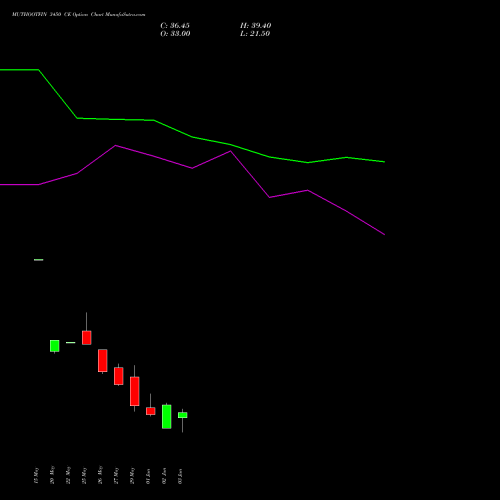The image size is (500, 500).
Task: Click the small green candle above 03 Jun
Action: pos(183,415)
